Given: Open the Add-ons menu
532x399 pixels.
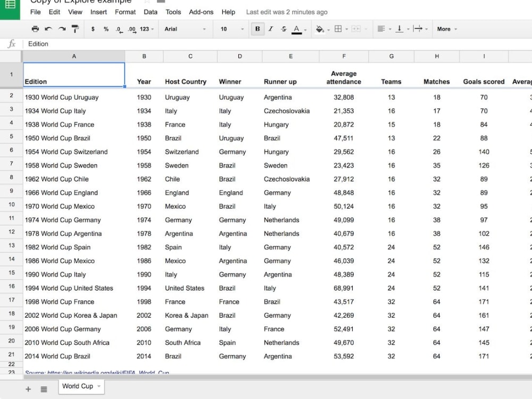Looking at the screenshot, I should (201, 12).
